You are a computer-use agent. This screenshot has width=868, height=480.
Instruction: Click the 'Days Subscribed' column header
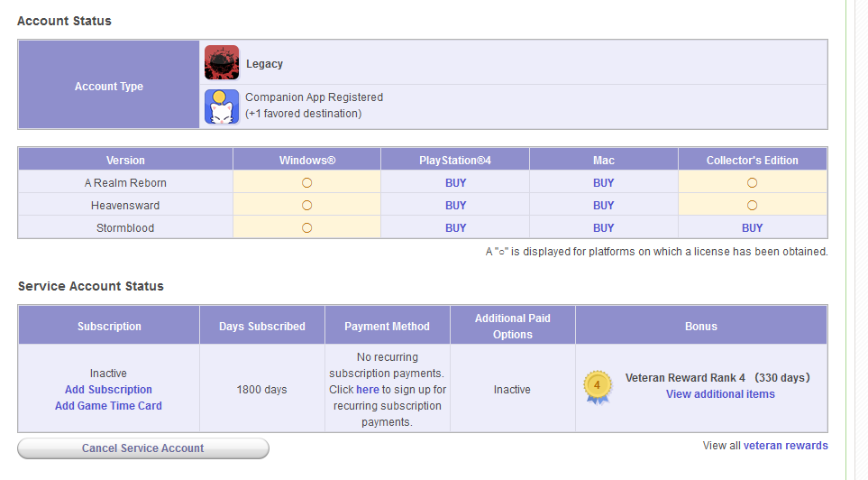click(261, 327)
